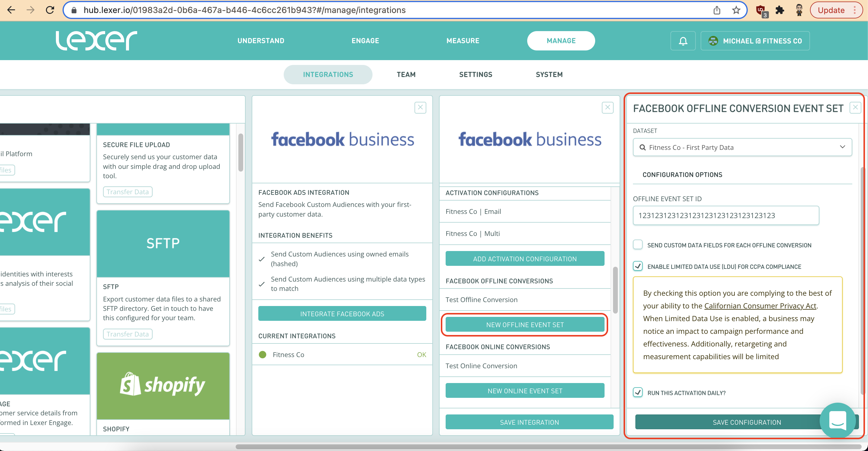The image size is (868, 451).
Task: Click the Lexer logo in header
Action: [96, 41]
